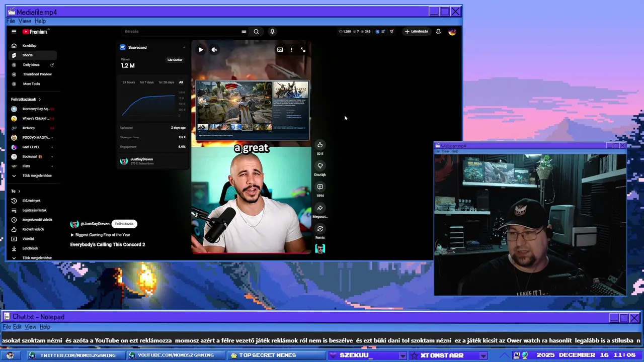Open Monterey Bay Aq... subscription channel
The width and height of the screenshot is (644, 362).
[33, 109]
